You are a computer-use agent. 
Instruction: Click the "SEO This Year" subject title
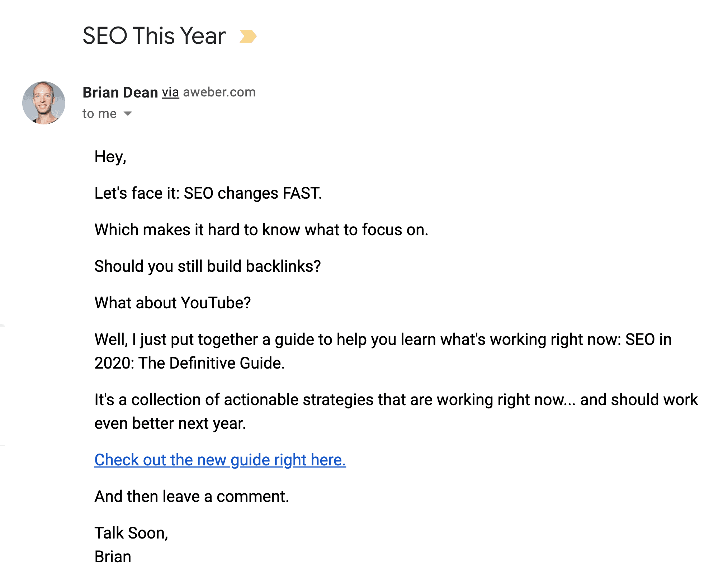(154, 36)
